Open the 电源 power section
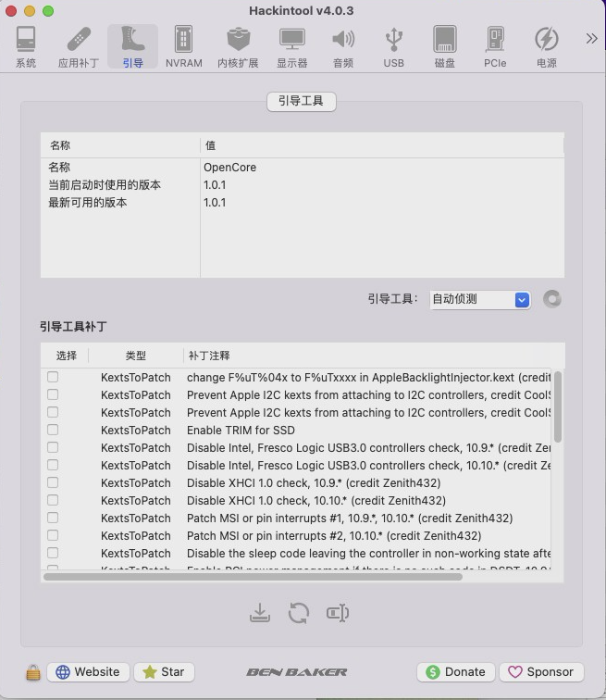The image size is (606, 700). click(x=546, y=46)
